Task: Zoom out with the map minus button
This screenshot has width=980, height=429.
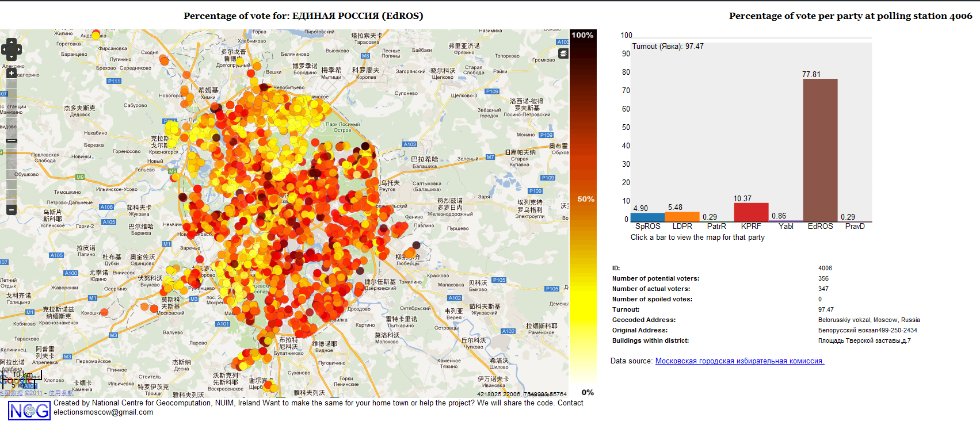Action: click(12, 210)
